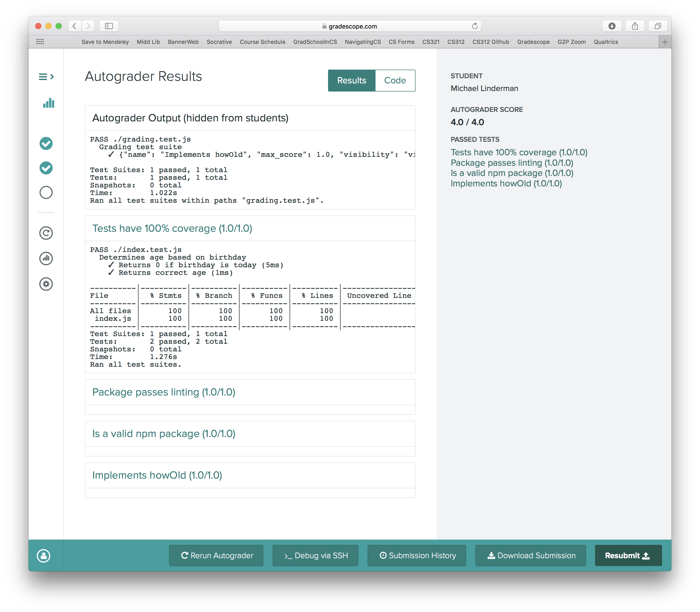Screen dimensions: 700x612
Task: Show Safari downloads icon
Action: click(x=612, y=26)
